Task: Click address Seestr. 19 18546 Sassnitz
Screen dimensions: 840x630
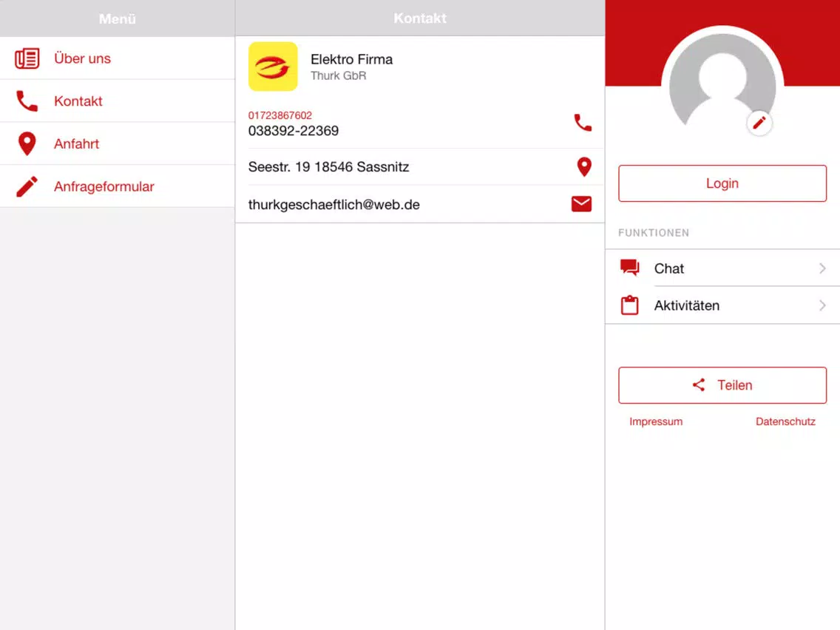Action: 328,166
